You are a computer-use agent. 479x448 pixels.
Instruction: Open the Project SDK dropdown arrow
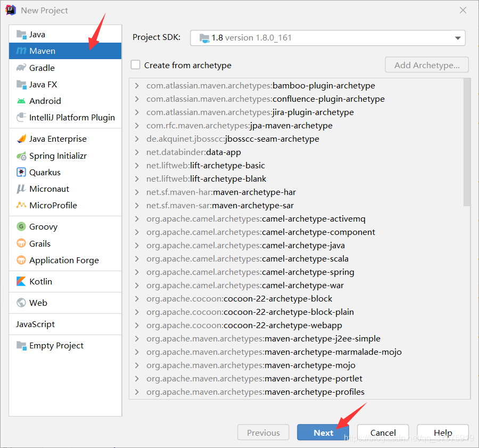458,38
